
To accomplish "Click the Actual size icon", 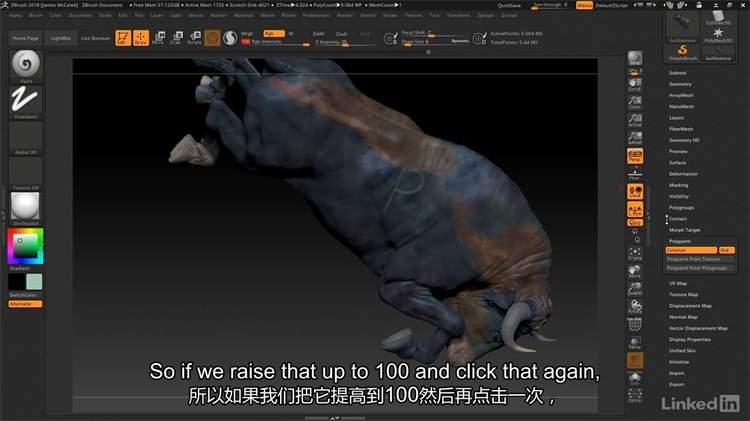I will [635, 120].
